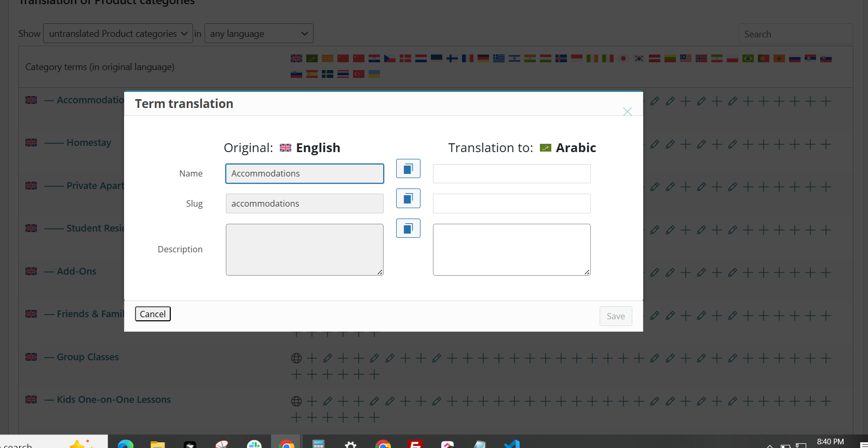The image size is (868, 448).
Task: Copy original Slug to translation field
Action: 408,198
